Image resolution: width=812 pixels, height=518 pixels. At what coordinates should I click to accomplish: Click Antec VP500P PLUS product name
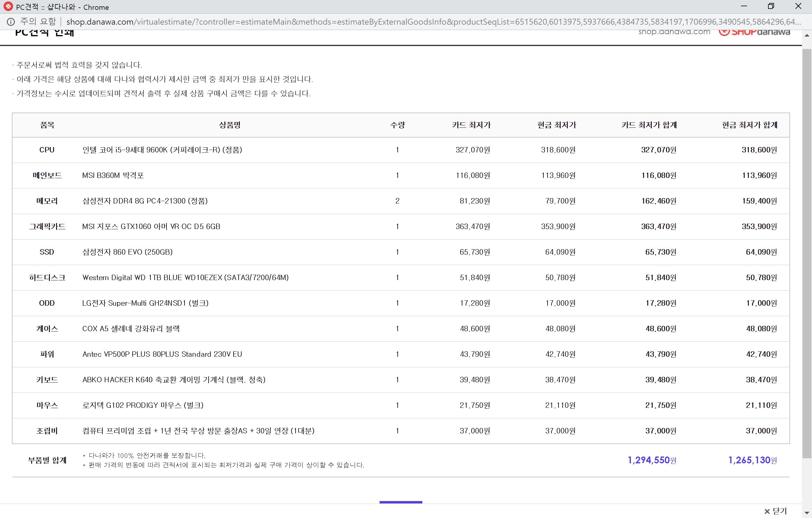tap(162, 354)
